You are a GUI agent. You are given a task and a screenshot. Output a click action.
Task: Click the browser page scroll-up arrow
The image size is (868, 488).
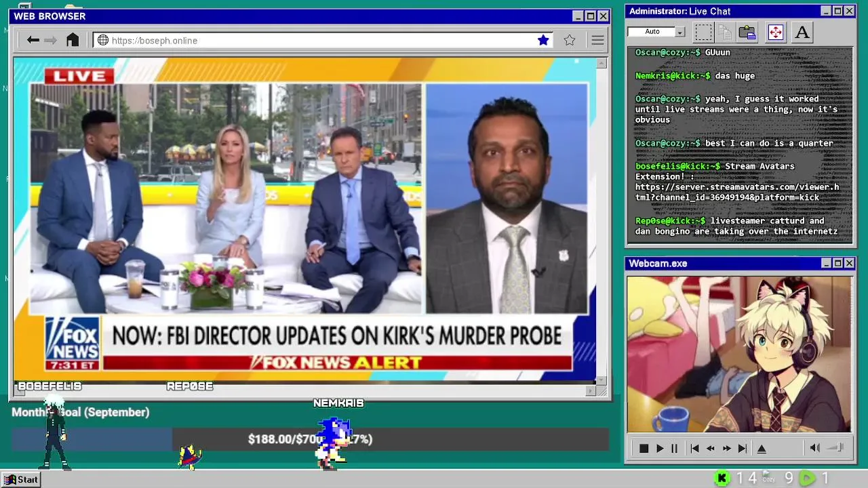(x=601, y=63)
